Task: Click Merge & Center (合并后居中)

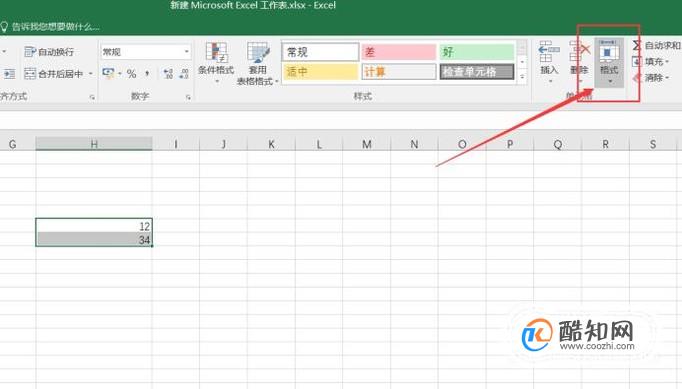Action: pyautogui.click(x=53, y=74)
